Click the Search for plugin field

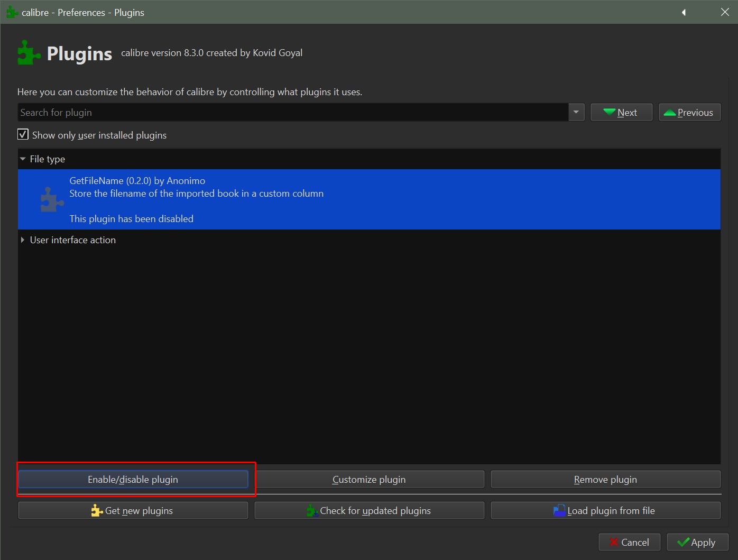pos(293,112)
